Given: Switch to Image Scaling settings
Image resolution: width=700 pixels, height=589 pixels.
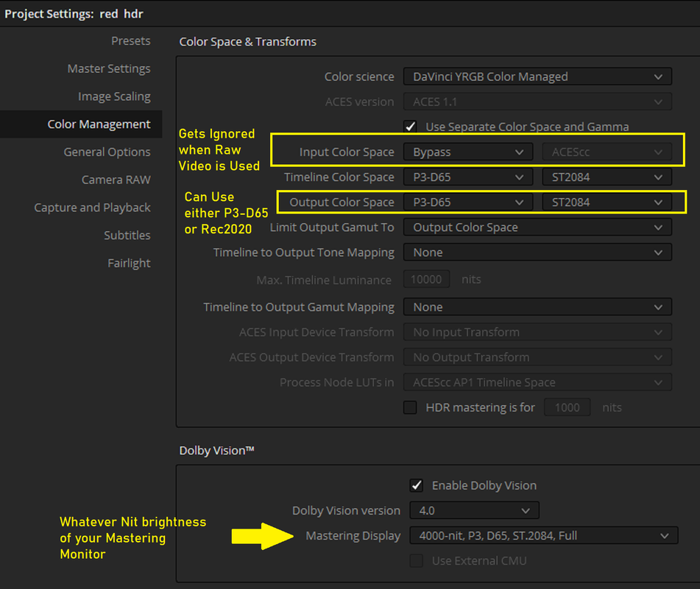Looking at the screenshot, I should [x=114, y=96].
